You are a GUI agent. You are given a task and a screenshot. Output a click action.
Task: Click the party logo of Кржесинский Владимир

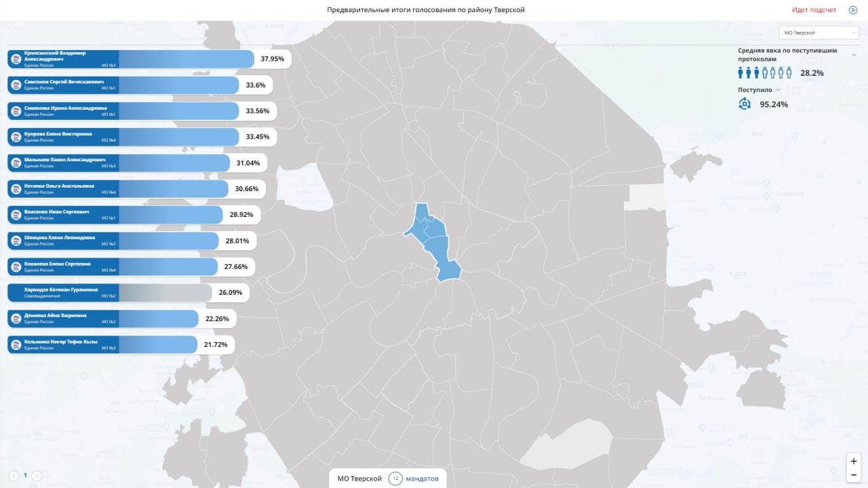[16, 59]
